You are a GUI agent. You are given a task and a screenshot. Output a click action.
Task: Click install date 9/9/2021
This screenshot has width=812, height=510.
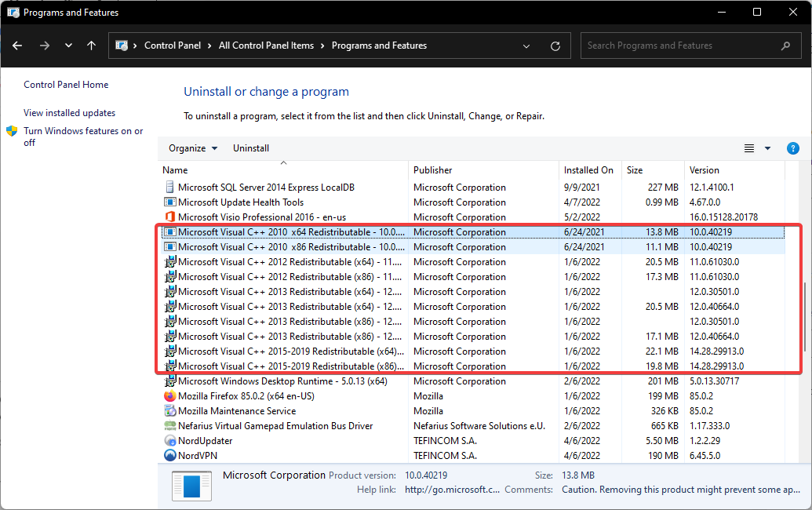coord(581,188)
